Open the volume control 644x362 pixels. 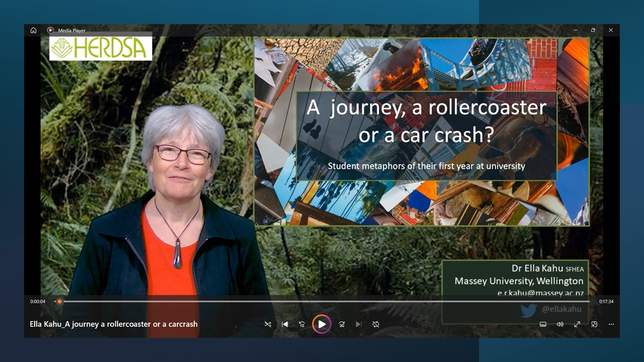coord(559,324)
